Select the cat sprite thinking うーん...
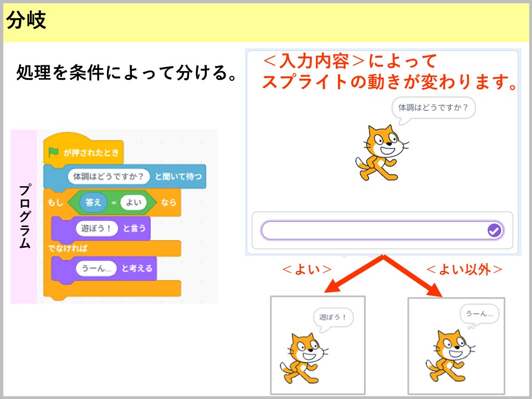Screen dimensions: 532x399 coord(448,355)
